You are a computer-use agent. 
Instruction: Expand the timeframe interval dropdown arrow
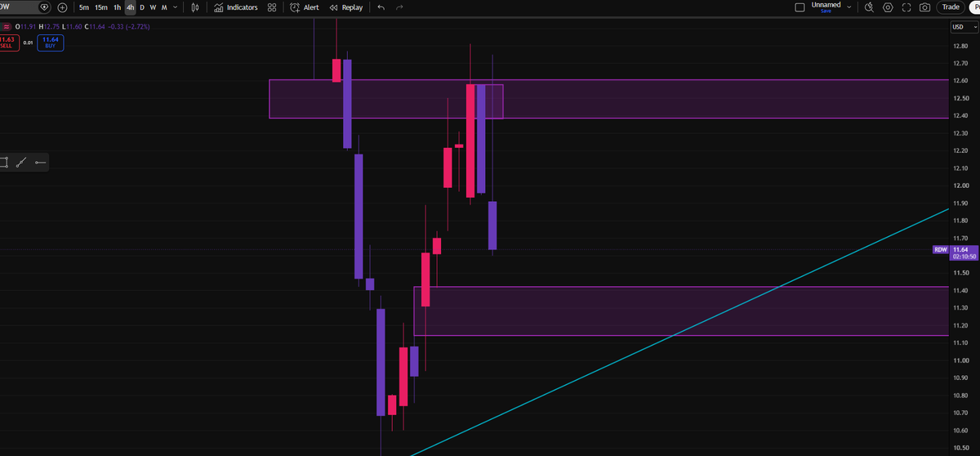click(x=176, y=7)
